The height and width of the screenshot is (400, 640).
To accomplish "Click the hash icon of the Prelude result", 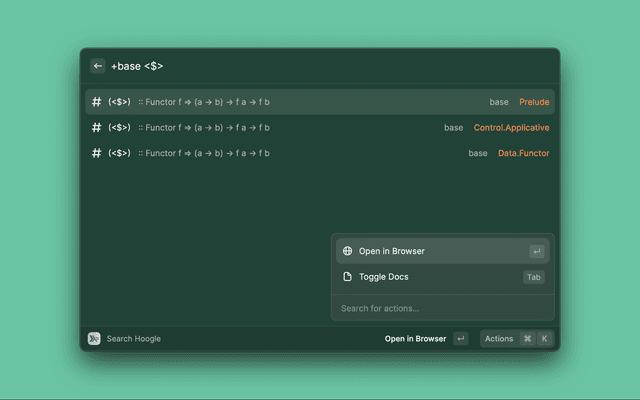I will (x=97, y=102).
